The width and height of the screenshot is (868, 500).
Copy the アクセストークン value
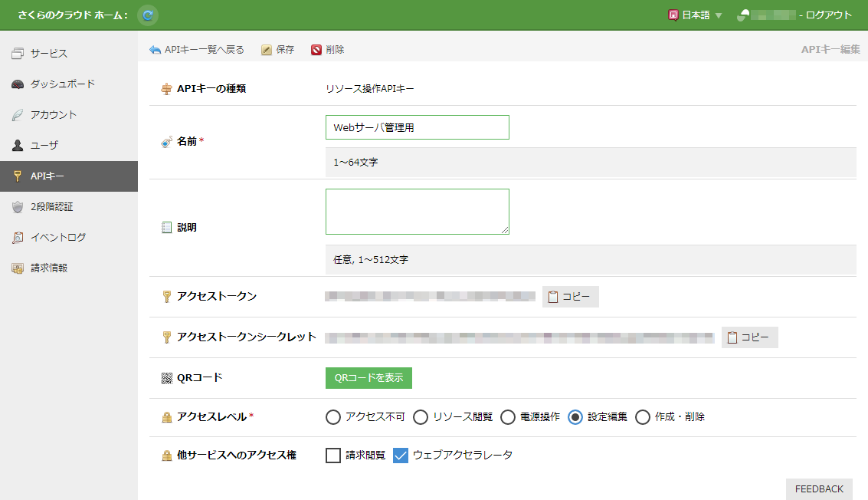point(571,297)
